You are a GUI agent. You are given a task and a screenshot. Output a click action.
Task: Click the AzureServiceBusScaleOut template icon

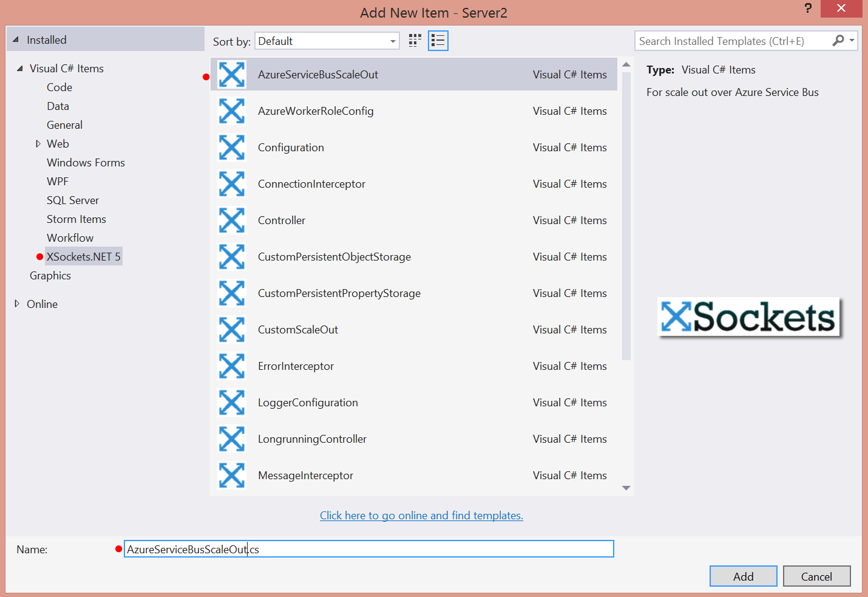tap(232, 75)
